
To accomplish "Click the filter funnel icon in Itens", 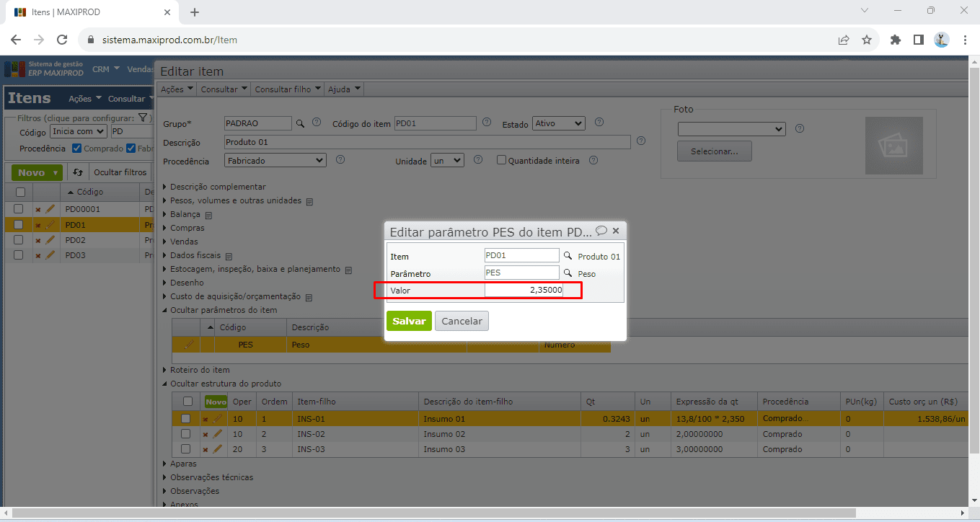I will (x=143, y=118).
